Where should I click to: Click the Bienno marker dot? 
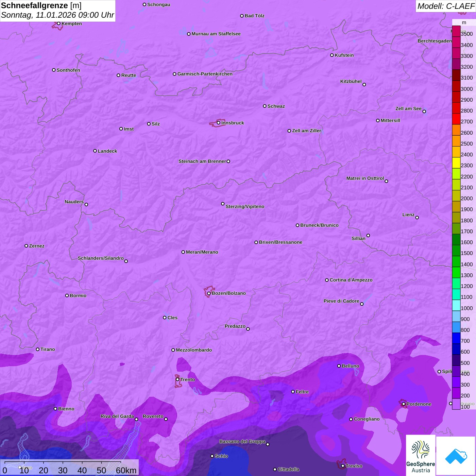point(55,409)
